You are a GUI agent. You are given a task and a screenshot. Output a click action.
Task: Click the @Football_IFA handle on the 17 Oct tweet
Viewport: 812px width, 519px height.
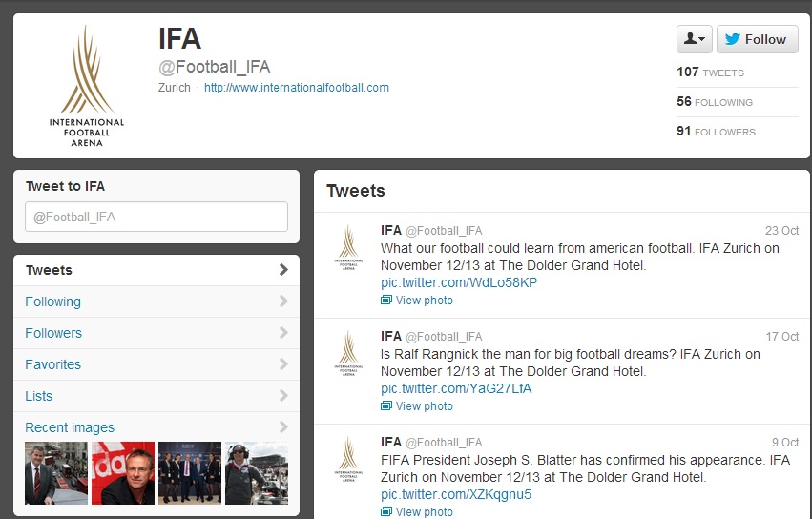pos(444,337)
